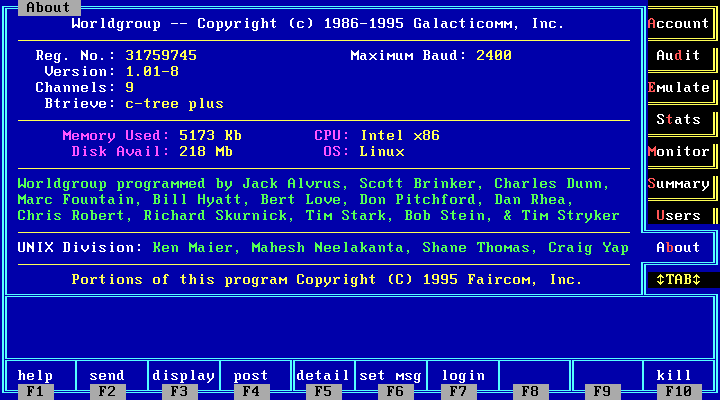Click the F4 post key
The width and height of the screenshot is (720, 400).
point(252,383)
